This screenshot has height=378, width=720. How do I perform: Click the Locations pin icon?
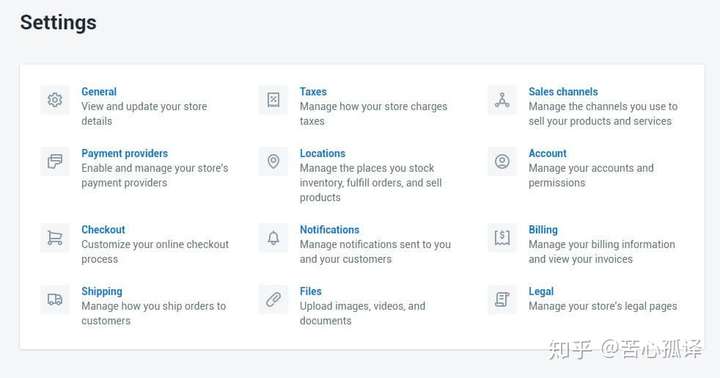pos(273,161)
